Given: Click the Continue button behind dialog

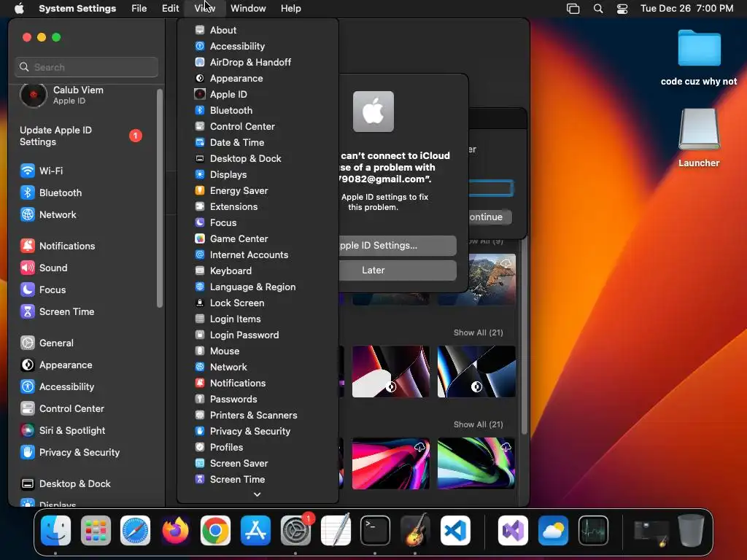Looking at the screenshot, I should point(489,217).
